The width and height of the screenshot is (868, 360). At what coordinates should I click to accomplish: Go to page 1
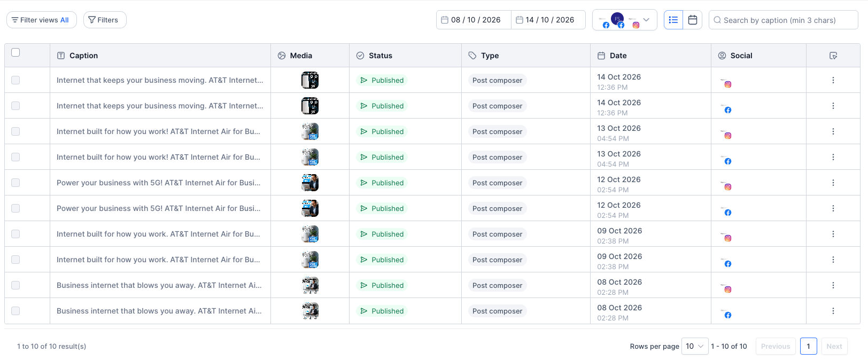click(x=809, y=346)
